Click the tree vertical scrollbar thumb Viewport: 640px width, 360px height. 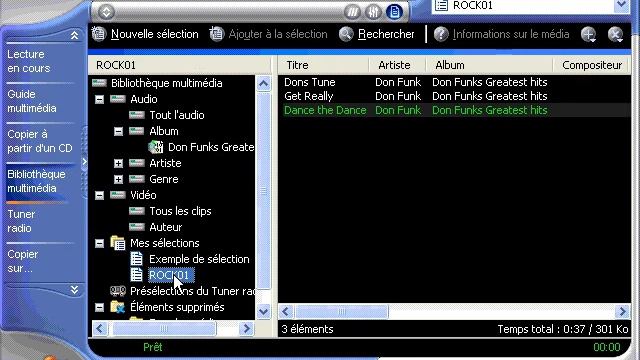(x=264, y=191)
